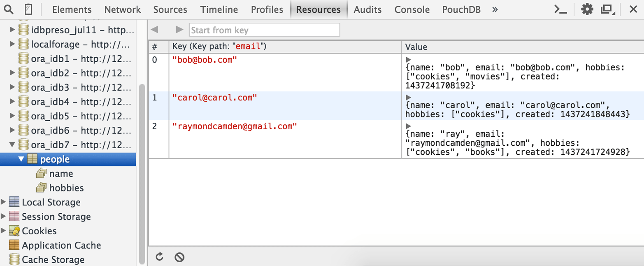Refresh the object store data
The height and width of the screenshot is (266, 644).
click(x=160, y=257)
